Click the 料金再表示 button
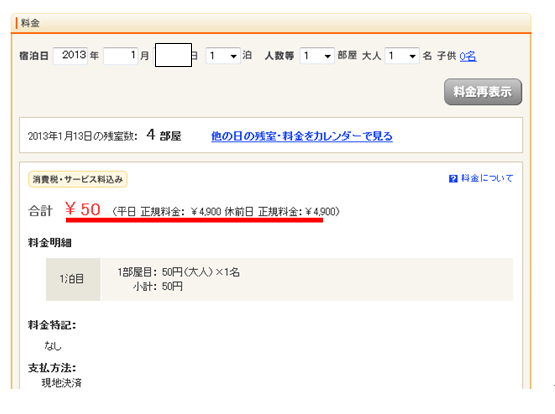Screen dimensions: 555x414 [483, 92]
